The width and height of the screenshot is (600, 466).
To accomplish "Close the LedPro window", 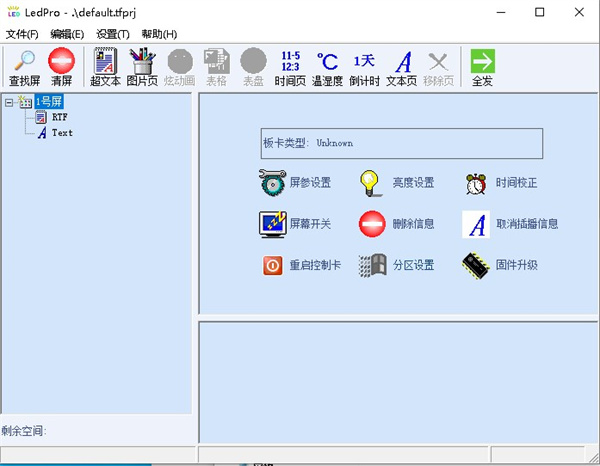I will click(x=579, y=12).
